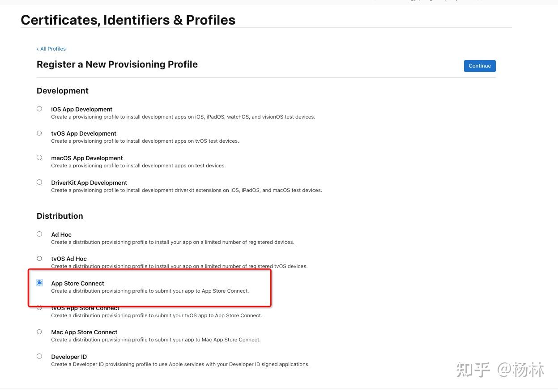This screenshot has width=558, height=392.
Task: Click the DriverKit App Development description text
Action: pos(186,190)
